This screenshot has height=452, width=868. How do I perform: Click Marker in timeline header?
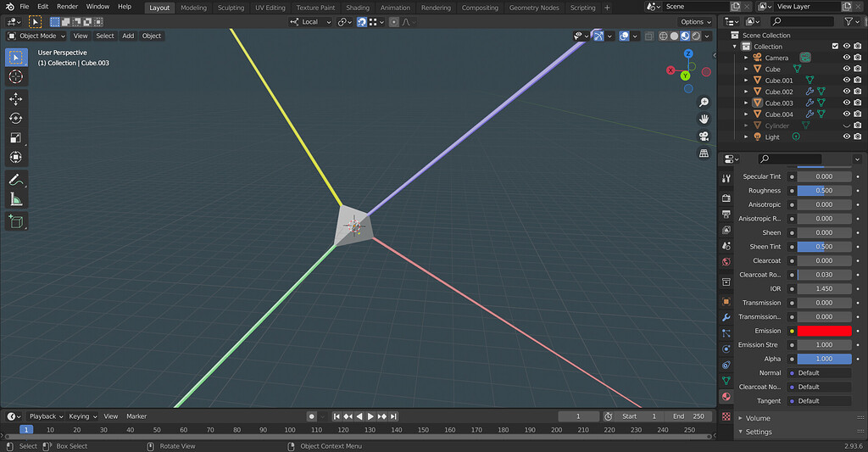click(136, 416)
